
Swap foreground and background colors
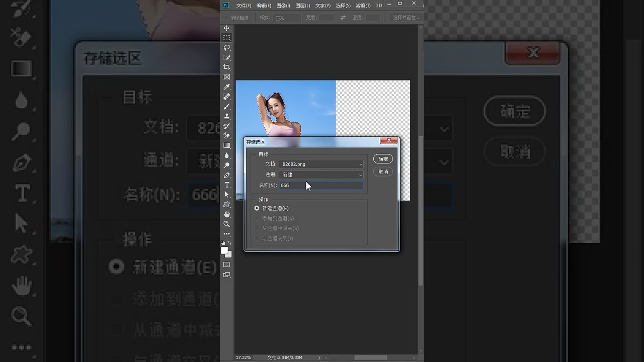230,243
